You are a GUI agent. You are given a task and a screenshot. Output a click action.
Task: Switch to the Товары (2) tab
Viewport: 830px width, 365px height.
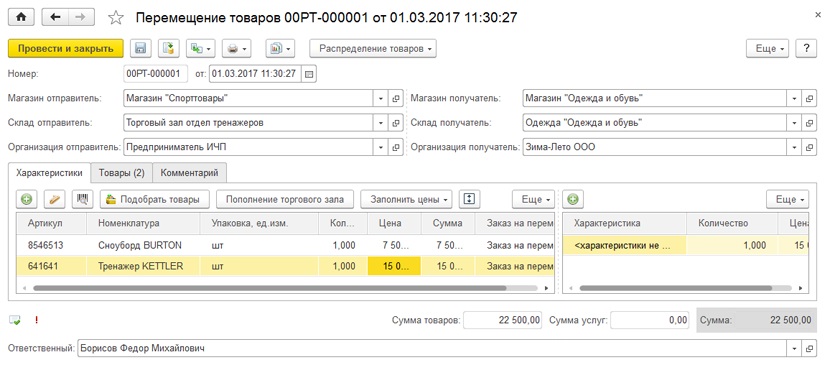click(121, 172)
